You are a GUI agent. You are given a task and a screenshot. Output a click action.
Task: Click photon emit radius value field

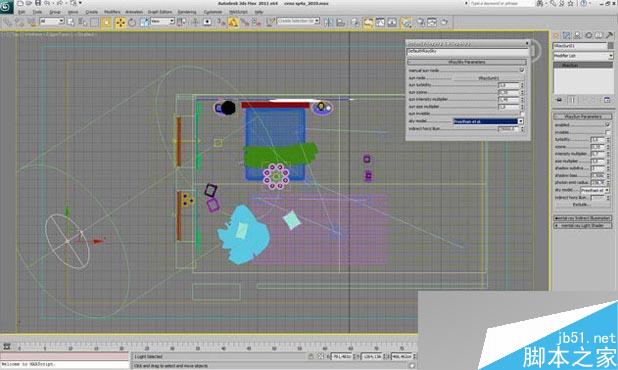[597, 183]
